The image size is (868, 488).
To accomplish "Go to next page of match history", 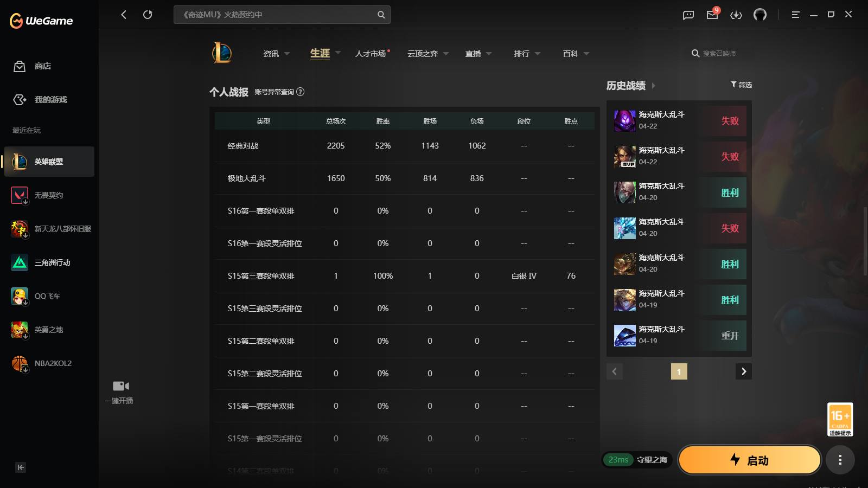I will [x=744, y=371].
